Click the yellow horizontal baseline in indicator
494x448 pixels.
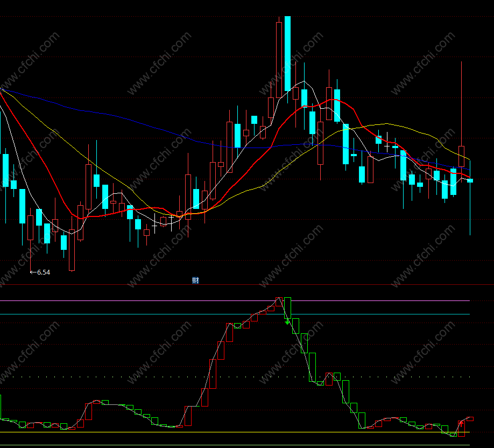click(x=235, y=432)
